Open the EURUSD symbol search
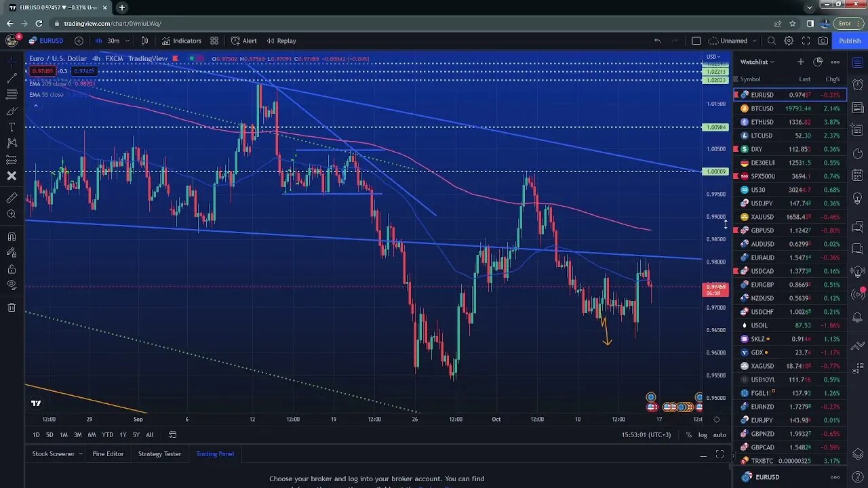Viewport: 868px width, 488px height. pos(46,41)
